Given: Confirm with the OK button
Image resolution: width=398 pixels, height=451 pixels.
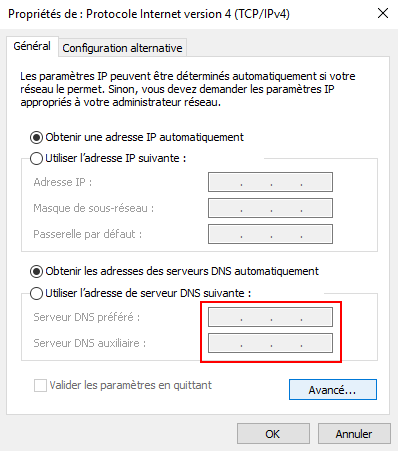Looking at the screenshot, I should [273, 434].
